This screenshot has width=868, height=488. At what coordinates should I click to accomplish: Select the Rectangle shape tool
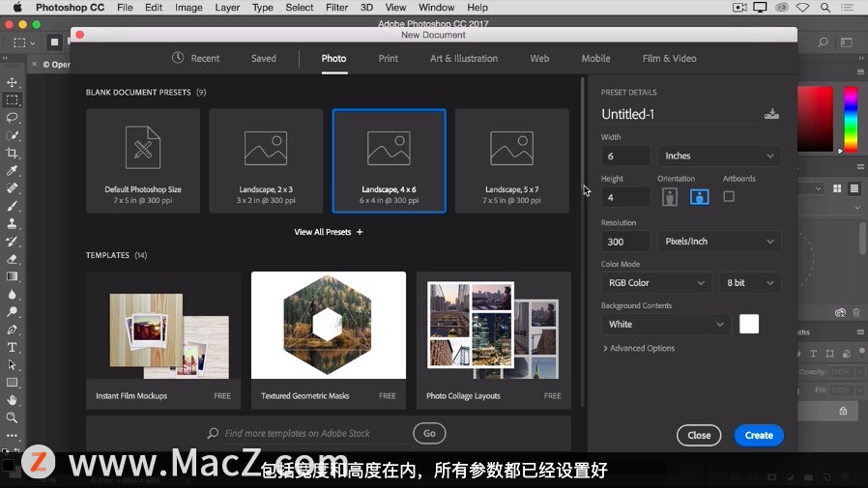pos(12,383)
